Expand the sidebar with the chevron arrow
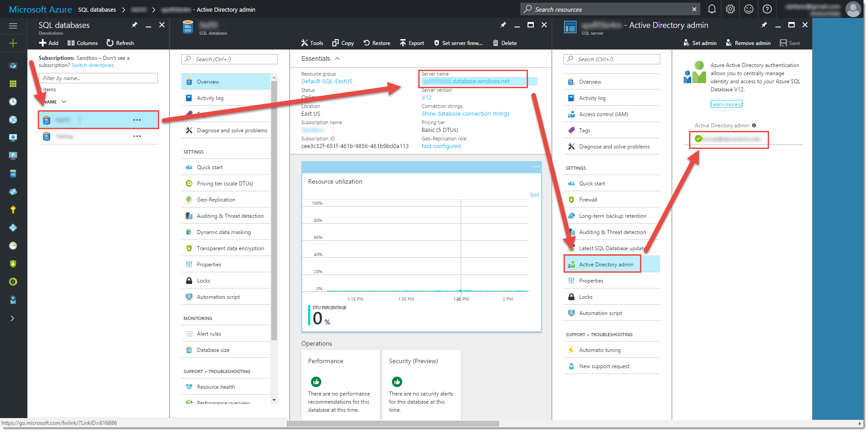The height and width of the screenshot is (432, 868). point(13,318)
